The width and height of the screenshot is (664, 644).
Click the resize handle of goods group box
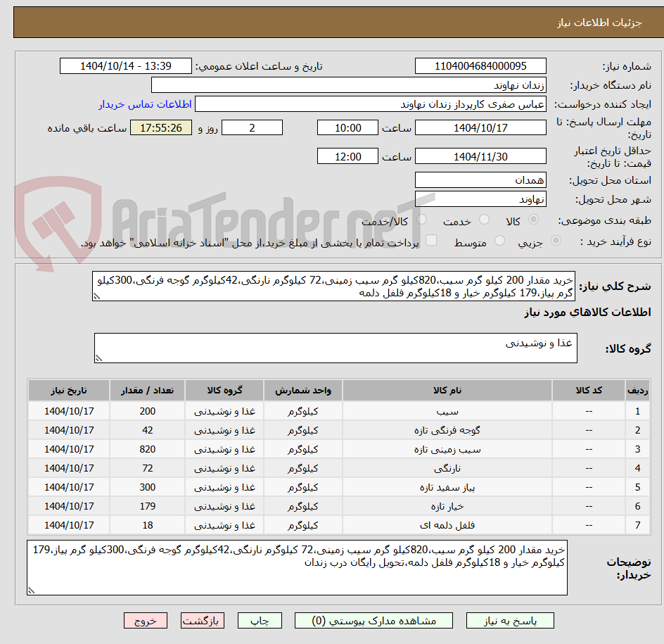[98, 358]
